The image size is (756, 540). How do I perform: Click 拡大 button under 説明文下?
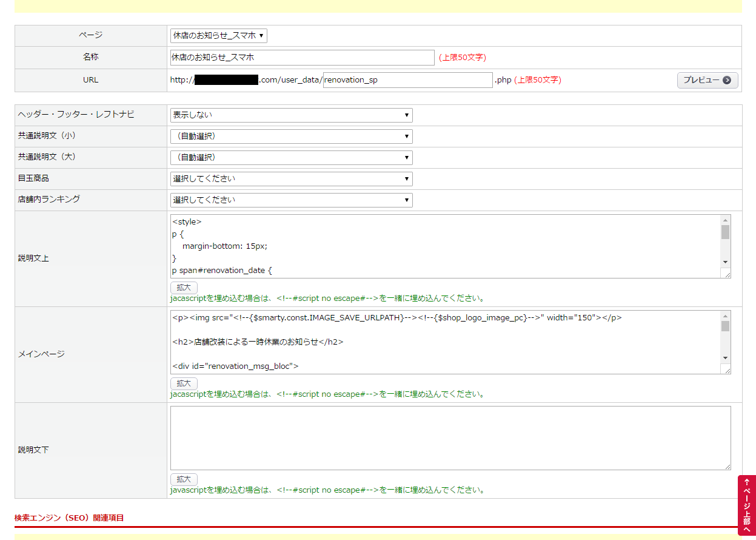click(184, 479)
